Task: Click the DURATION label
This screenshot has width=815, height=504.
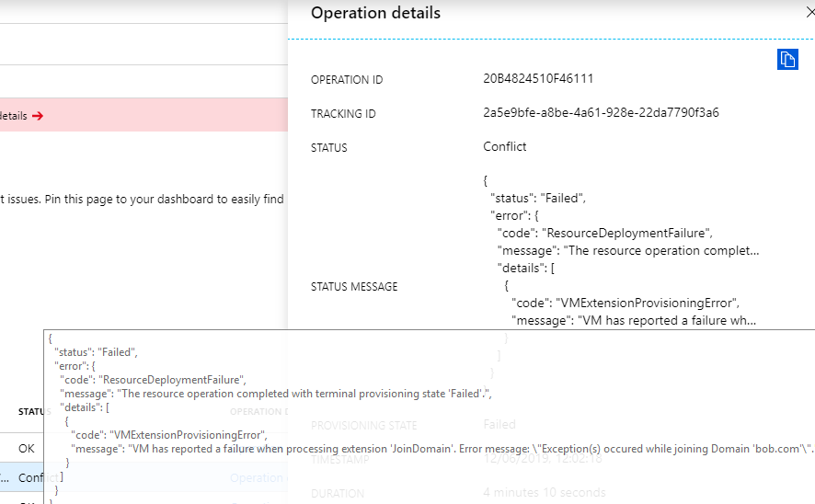Action: tap(338, 494)
